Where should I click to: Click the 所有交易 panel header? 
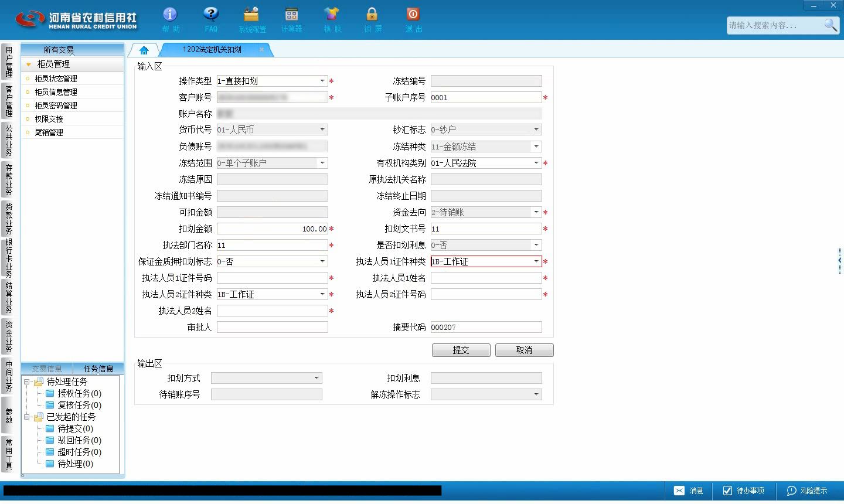pos(72,50)
